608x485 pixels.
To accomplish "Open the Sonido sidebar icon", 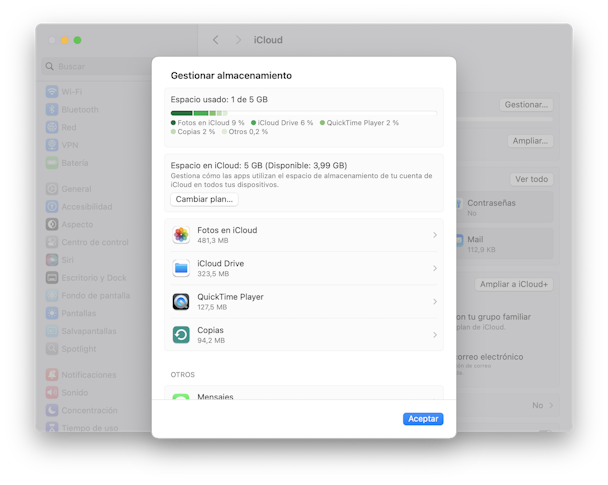I will click(52, 392).
